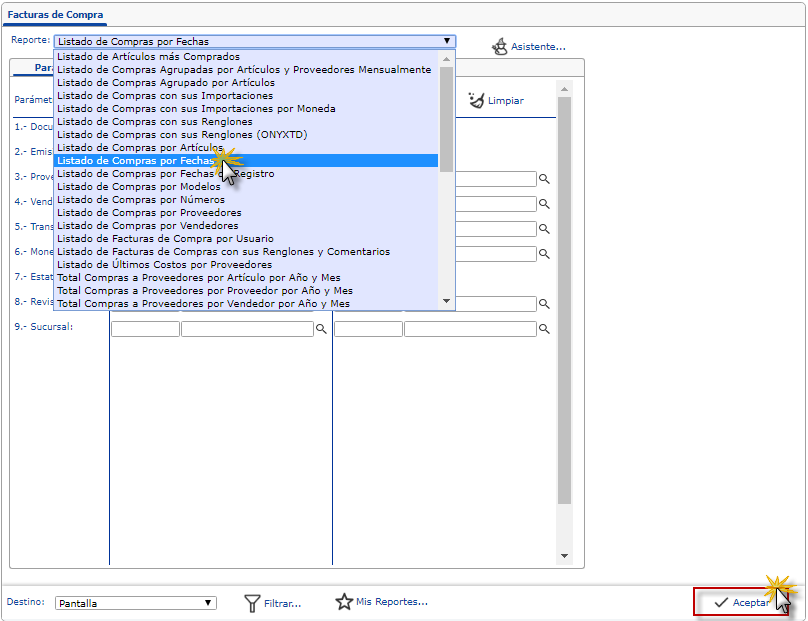The width and height of the screenshot is (808, 621).
Task: Select Listado de Compras con sus Importaciones
Action: tap(246, 95)
